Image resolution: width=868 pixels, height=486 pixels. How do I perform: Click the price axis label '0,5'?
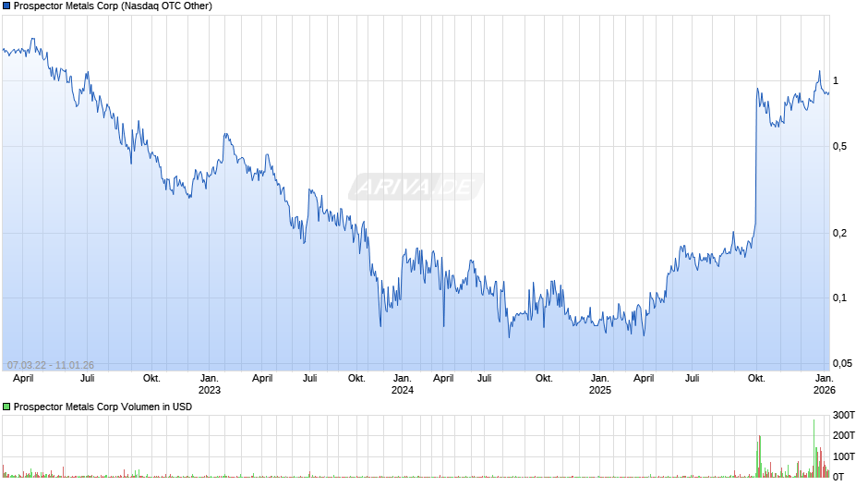click(x=839, y=147)
